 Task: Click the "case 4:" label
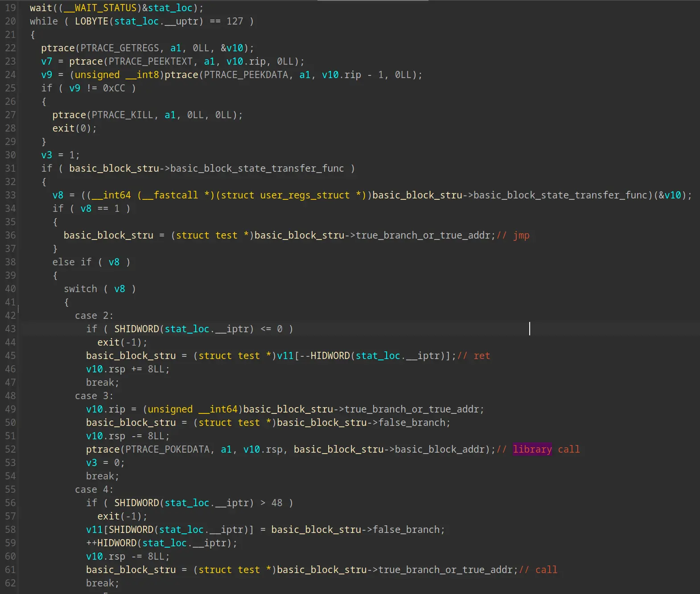(x=94, y=489)
